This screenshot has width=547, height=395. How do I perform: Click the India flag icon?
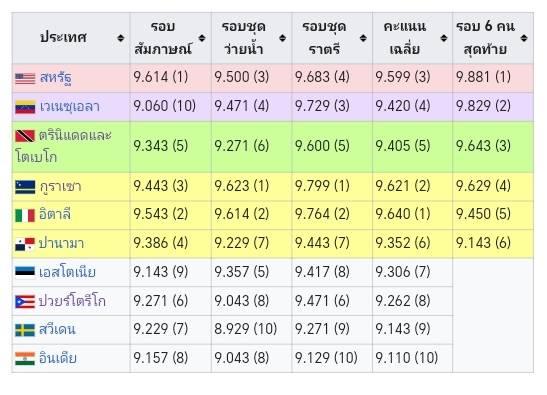[25, 358]
